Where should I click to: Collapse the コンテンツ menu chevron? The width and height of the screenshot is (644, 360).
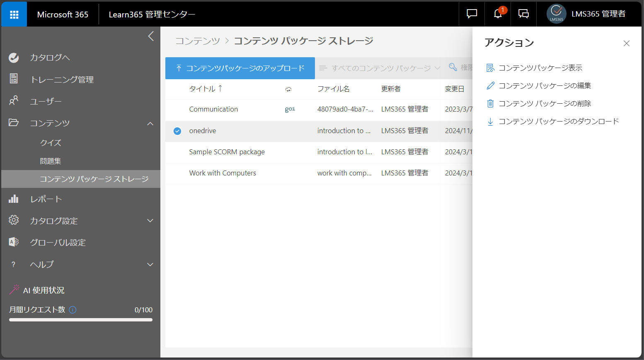[x=150, y=124]
